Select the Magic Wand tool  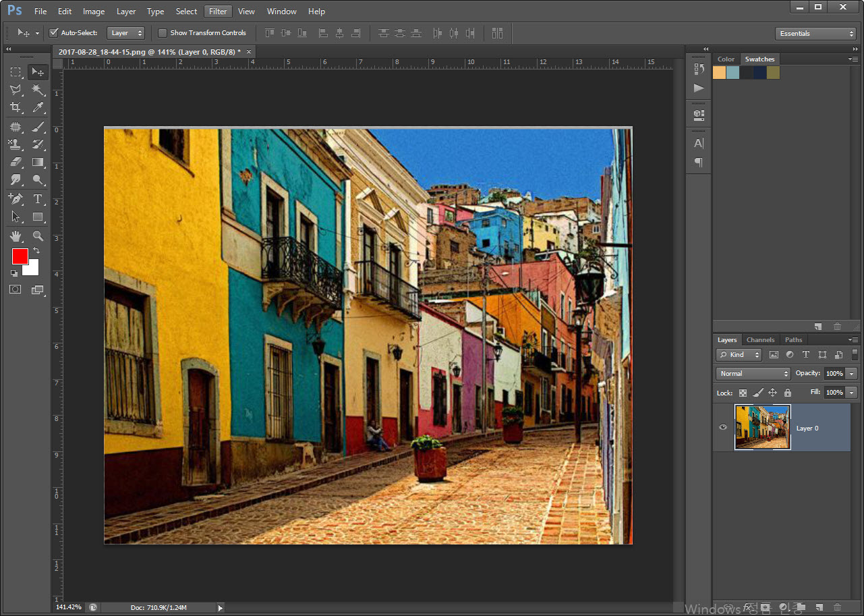(x=38, y=90)
